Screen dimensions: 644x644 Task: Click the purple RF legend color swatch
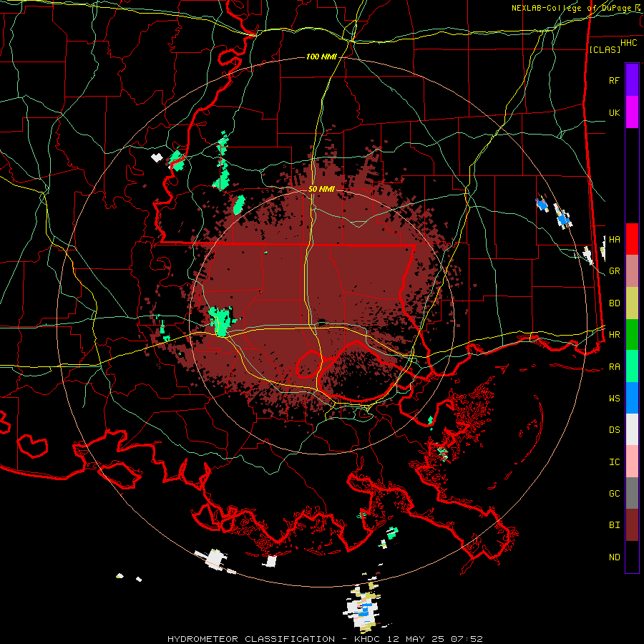[x=632, y=80]
